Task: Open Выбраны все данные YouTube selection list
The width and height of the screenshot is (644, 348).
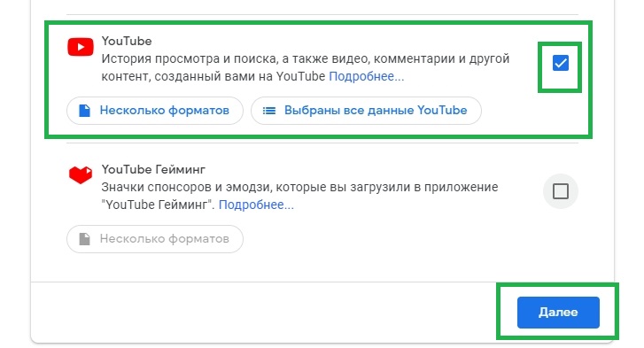Action: 366,111
